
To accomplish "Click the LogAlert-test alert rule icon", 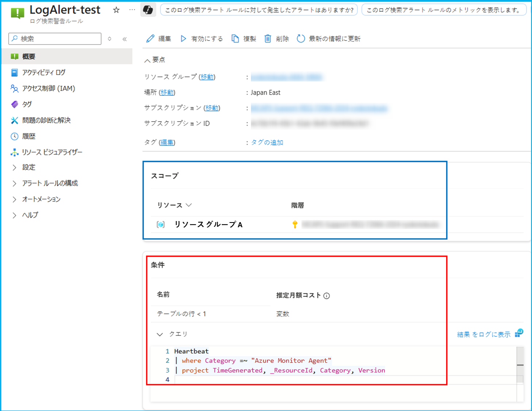I will click(x=17, y=13).
